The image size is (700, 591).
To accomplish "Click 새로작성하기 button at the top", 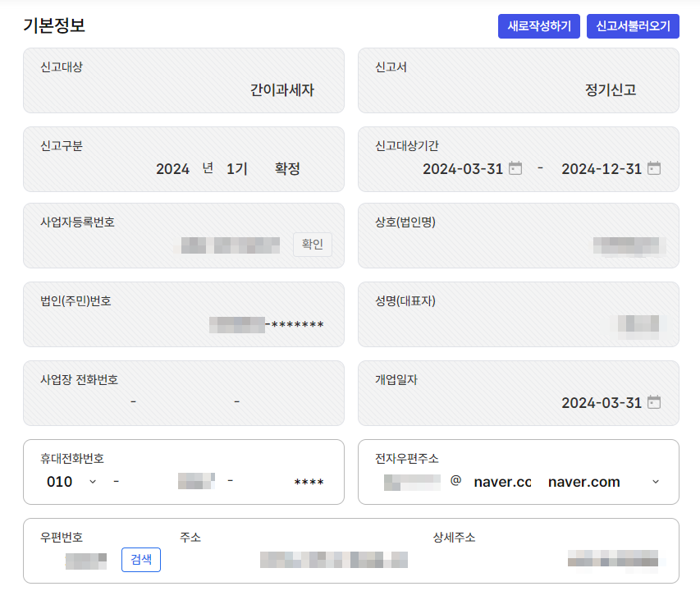I will (539, 26).
